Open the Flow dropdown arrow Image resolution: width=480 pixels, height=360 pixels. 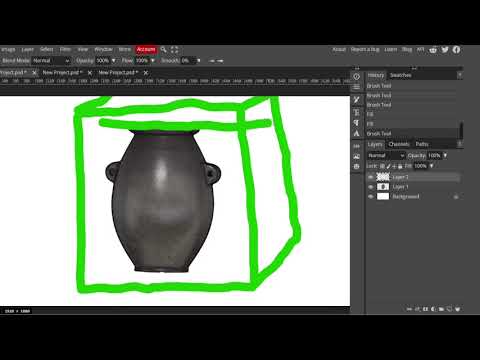click(153, 61)
